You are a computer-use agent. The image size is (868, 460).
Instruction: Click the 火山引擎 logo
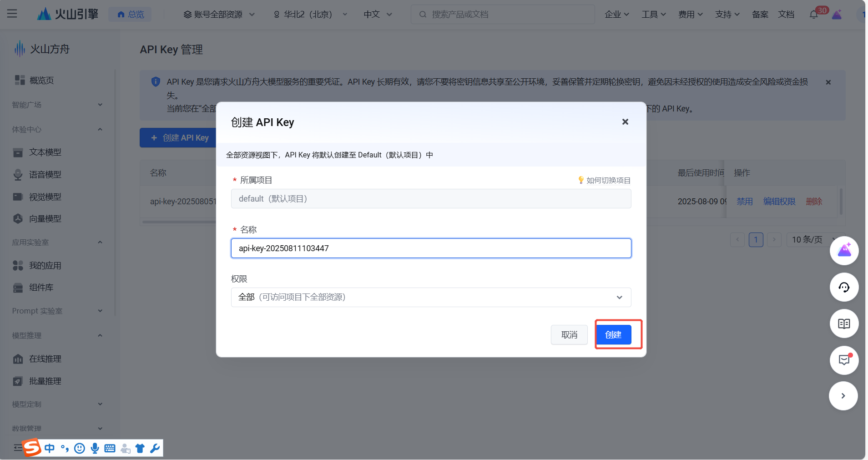pyautogui.click(x=67, y=14)
